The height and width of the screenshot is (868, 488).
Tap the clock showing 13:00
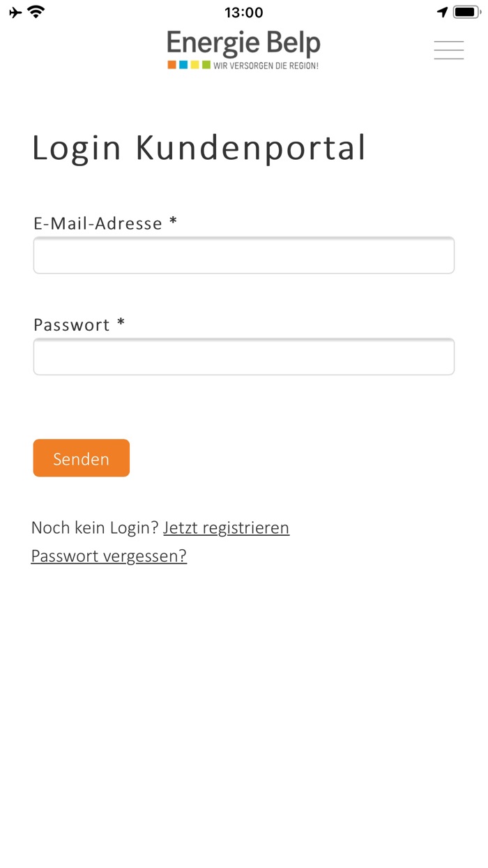pos(243,12)
